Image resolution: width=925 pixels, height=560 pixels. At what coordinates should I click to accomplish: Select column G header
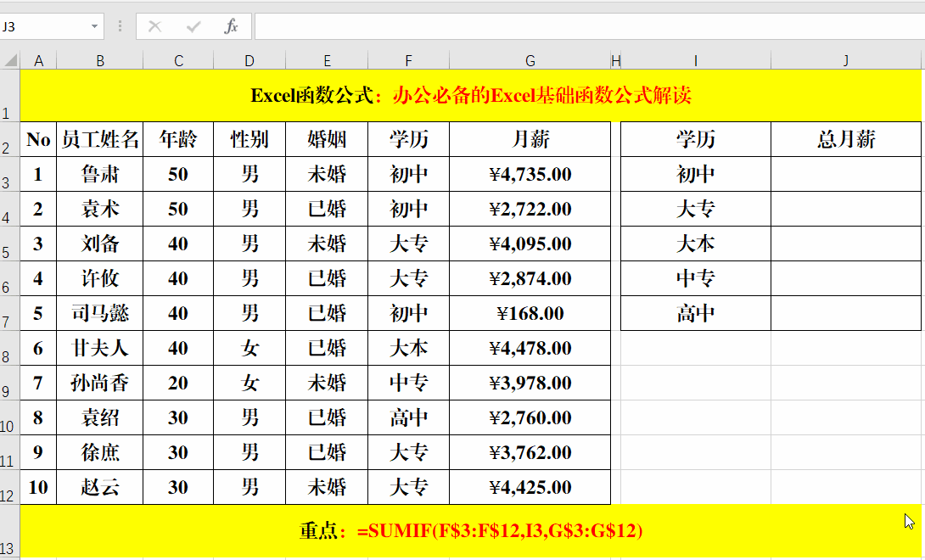(x=530, y=61)
